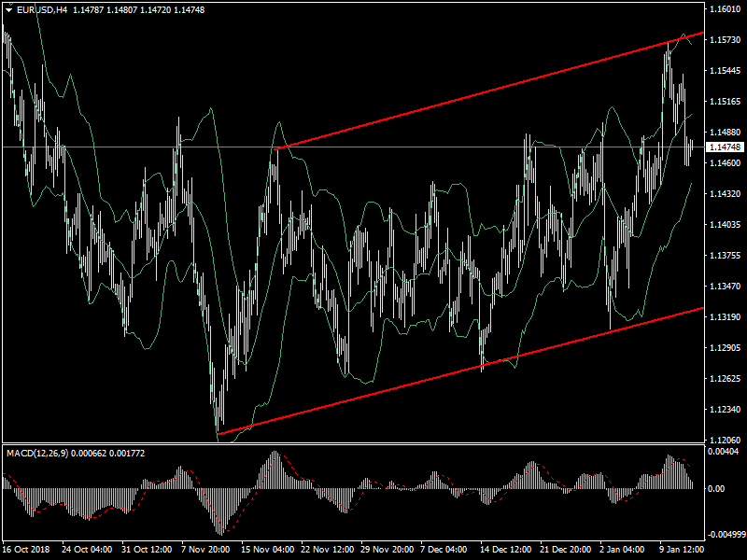This screenshot has height=560, width=747.
Task: Click the current price label 1.14748
Action: [725, 147]
